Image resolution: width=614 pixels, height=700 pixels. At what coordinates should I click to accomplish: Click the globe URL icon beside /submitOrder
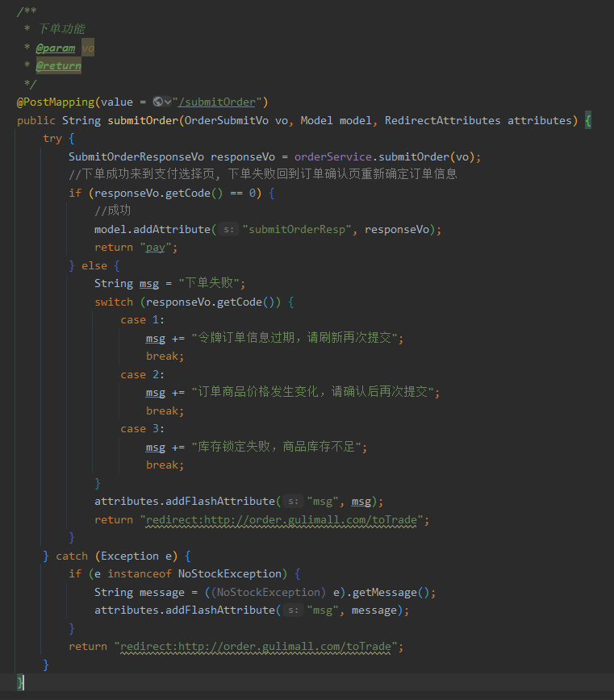[157, 102]
